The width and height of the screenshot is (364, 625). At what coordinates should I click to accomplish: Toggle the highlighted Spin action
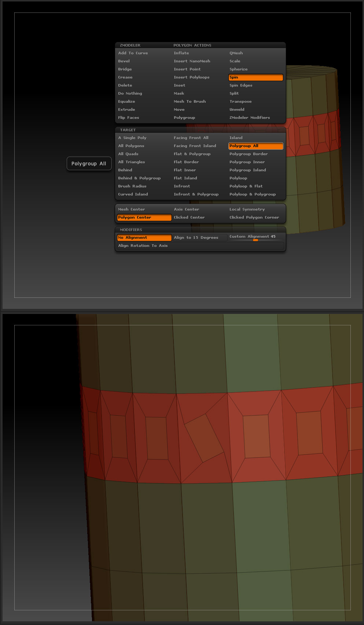256,77
